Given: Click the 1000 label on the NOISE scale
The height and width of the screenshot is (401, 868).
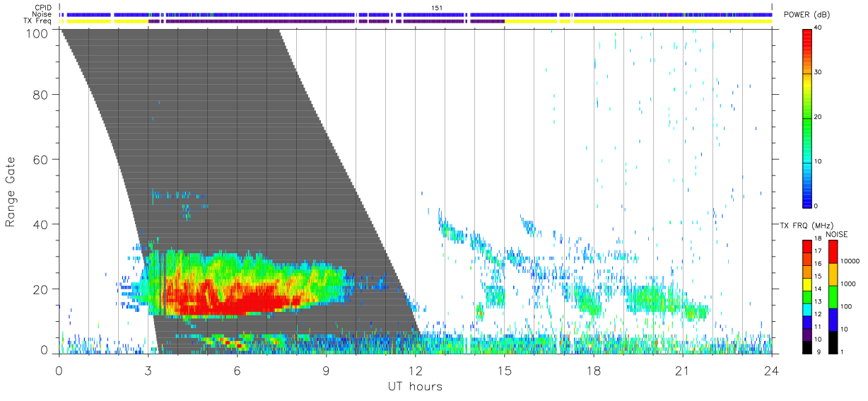Looking at the screenshot, I should [847, 284].
